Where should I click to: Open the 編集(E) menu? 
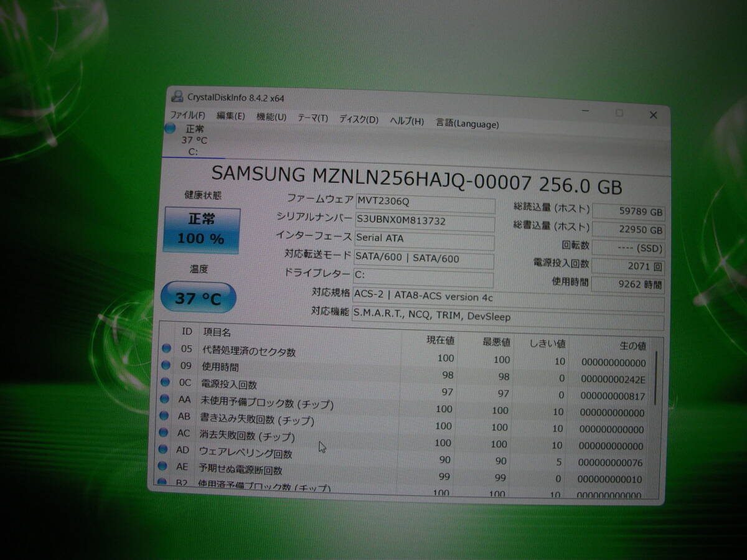tap(230, 116)
